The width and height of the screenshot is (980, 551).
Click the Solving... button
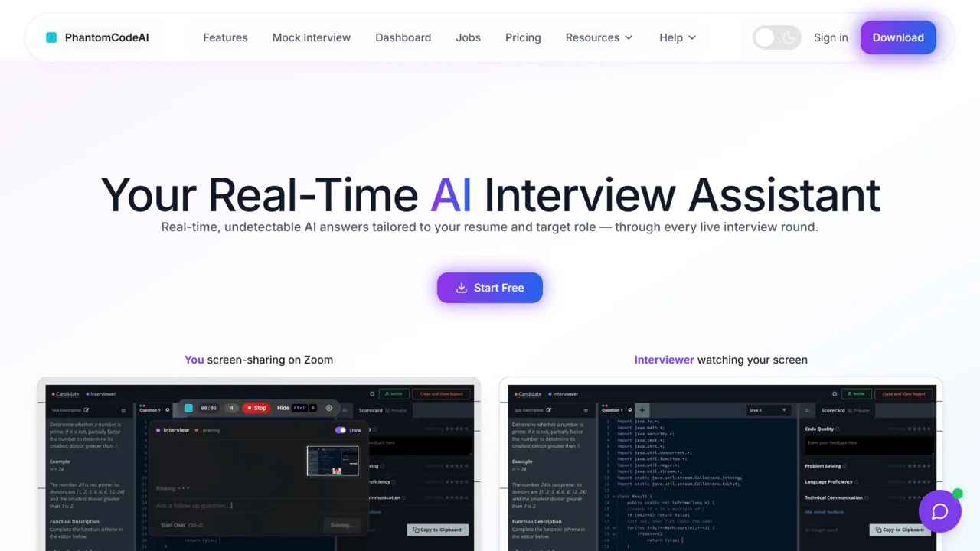tap(341, 525)
